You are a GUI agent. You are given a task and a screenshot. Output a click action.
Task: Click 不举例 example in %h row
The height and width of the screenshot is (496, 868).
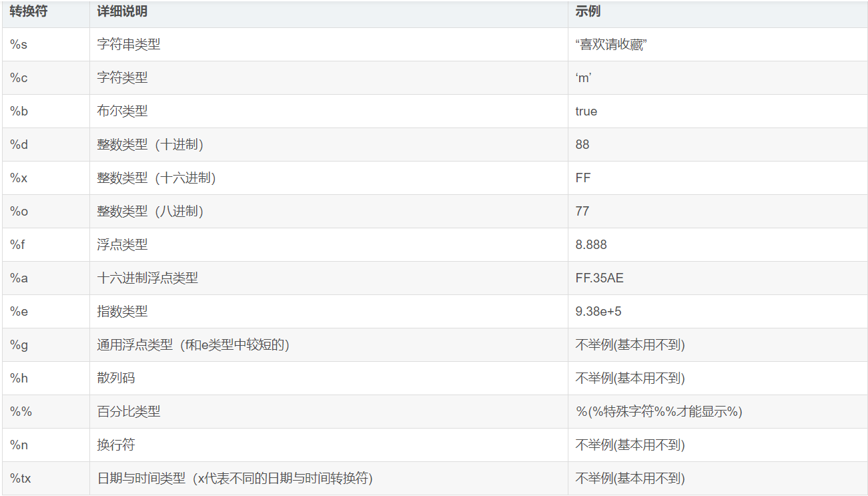click(630, 379)
